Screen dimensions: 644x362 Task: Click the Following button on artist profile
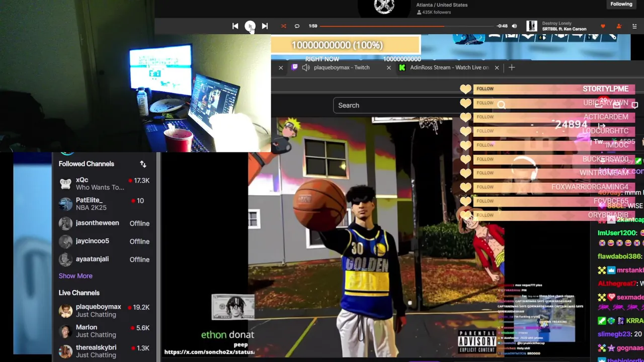(621, 4)
